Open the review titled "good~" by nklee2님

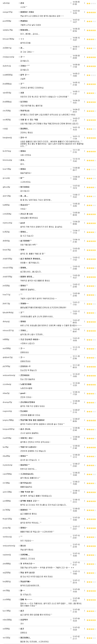tap(23, 393)
